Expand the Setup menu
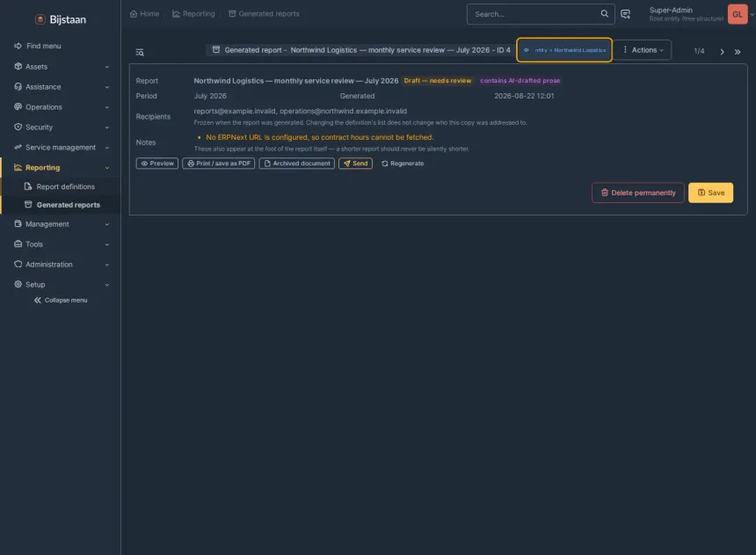This screenshot has height=555, width=756. [x=61, y=285]
